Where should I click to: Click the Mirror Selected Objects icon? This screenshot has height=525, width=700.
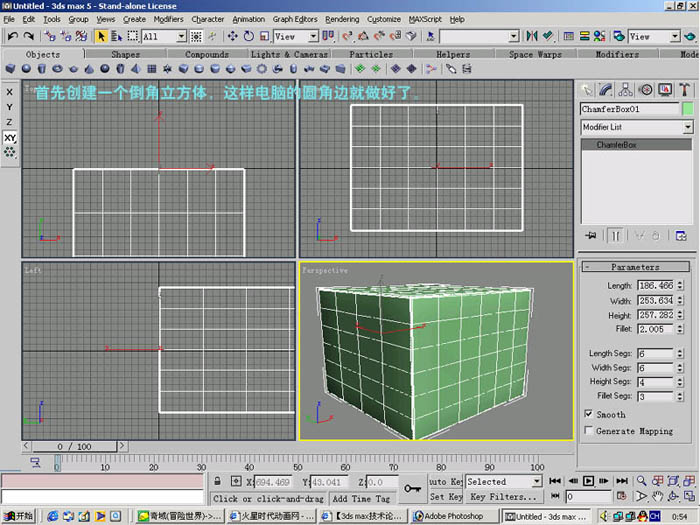tap(531, 36)
